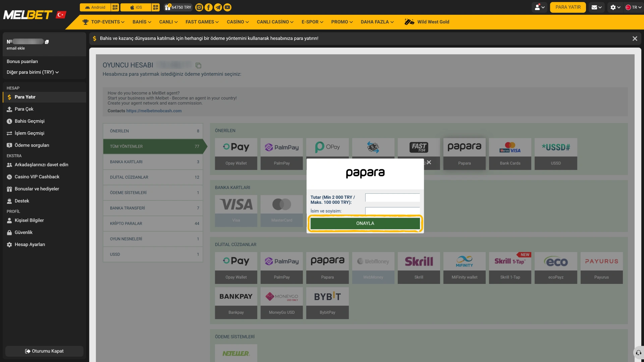The height and width of the screenshot is (362, 644).
Task: Switch to the BANKA TRANSFERİ category tab
Action: tap(153, 208)
